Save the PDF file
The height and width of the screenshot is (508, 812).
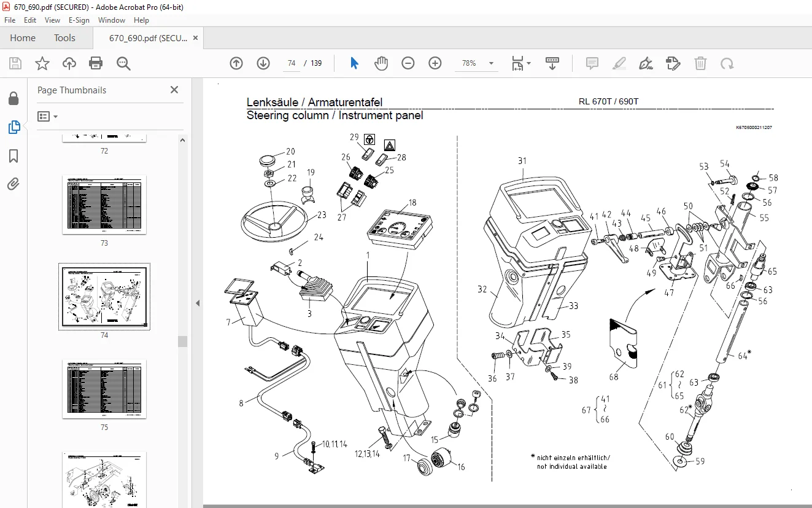pyautogui.click(x=15, y=63)
